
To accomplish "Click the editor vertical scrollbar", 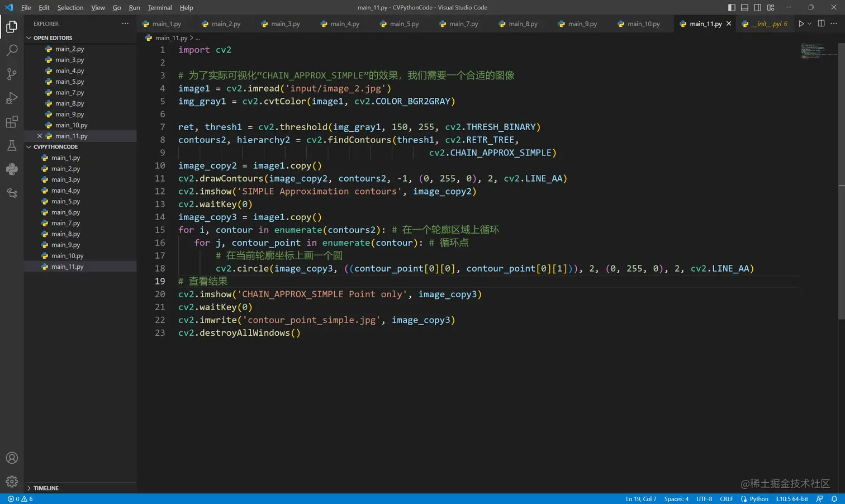I will [x=842, y=182].
